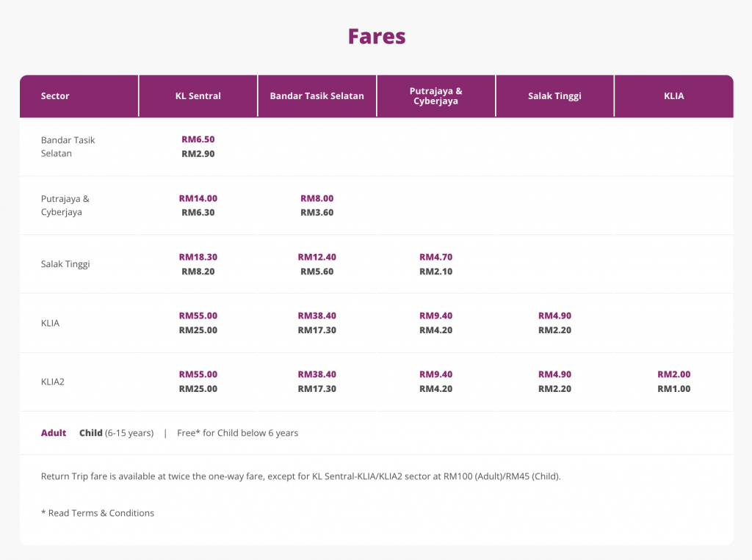Select the KLIA column header
The width and height of the screenshot is (752, 560).
tap(673, 96)
